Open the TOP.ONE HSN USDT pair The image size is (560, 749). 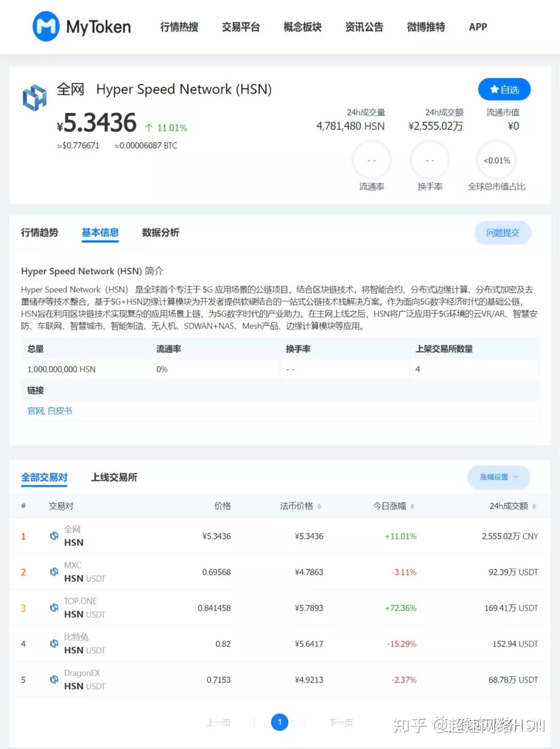point(85,607)
